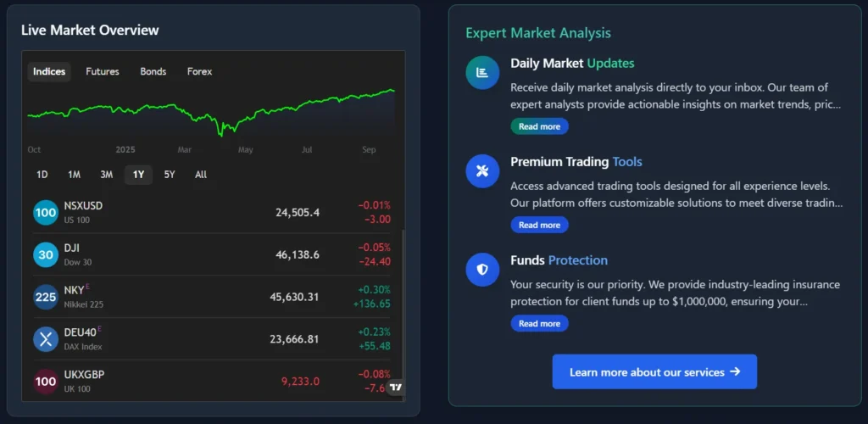Select the All time range
Viewport: 868px width, 424px height.
coord(201,175)
